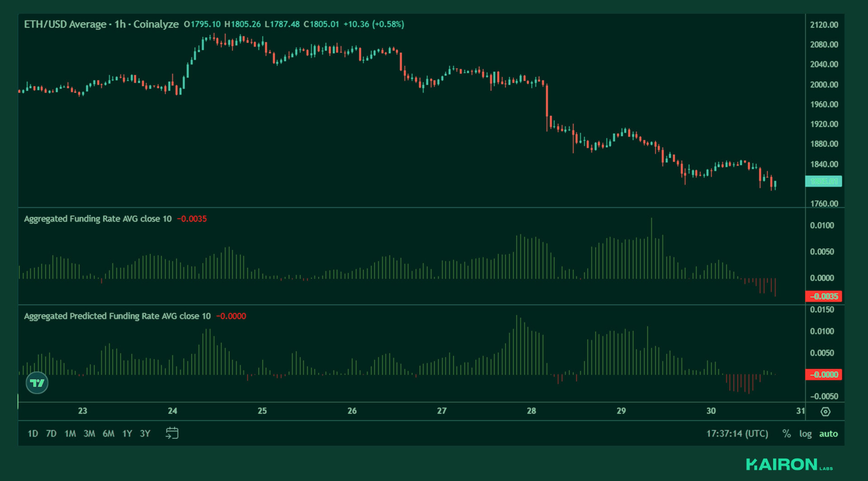Switch to 1M time range
The width and height of the screenshot is (868, 481).
[70, 434]
